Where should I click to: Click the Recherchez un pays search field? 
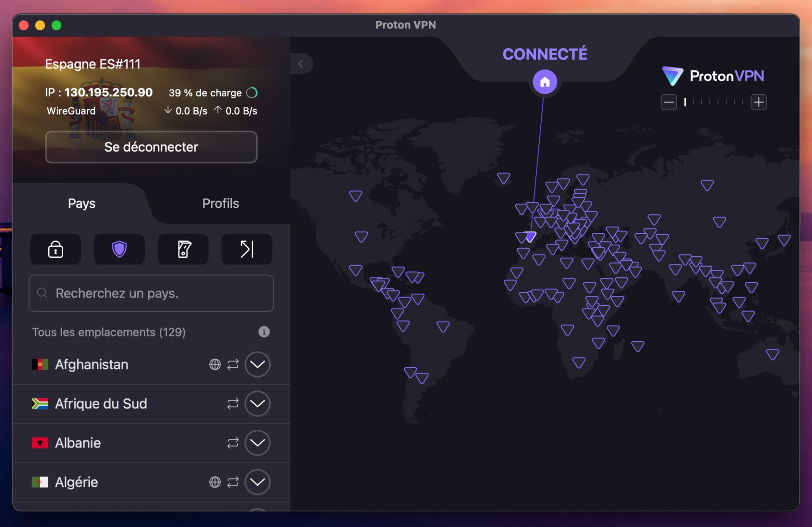click(151, 293)
